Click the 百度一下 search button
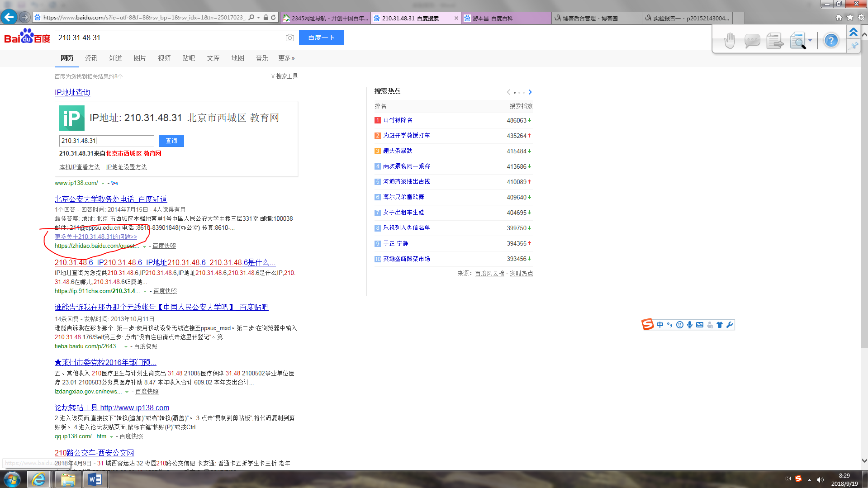This screenshot has height=488, width=868. click(x=322, y=38)
